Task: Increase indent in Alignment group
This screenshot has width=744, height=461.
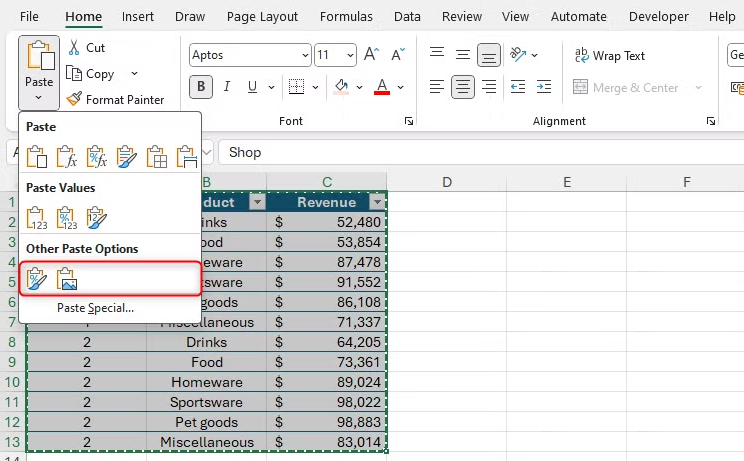Action: tap(544, 87)
